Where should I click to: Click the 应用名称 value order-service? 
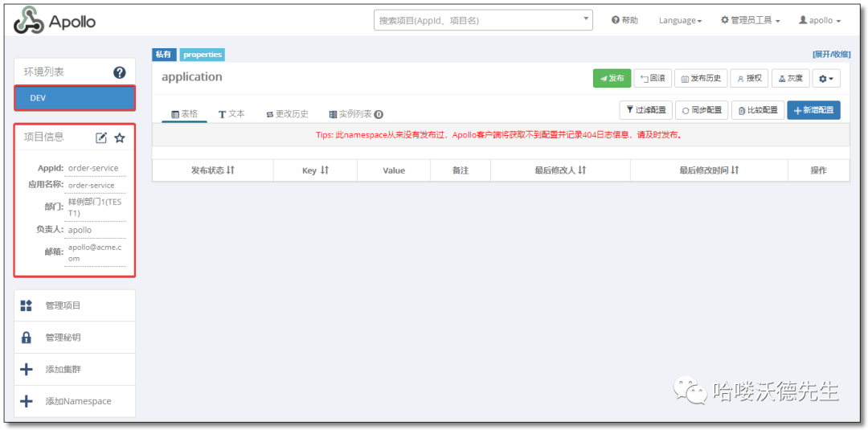92,185
